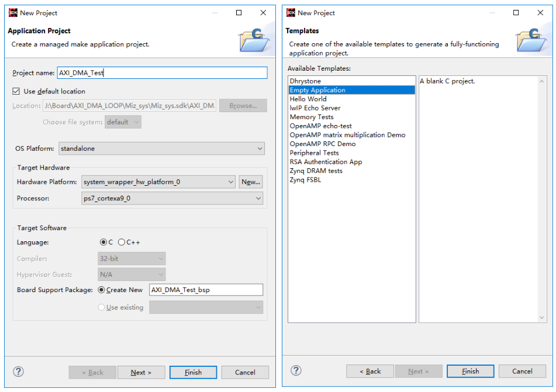
Task: Select C++ language radio button
Action: (121, 242)
